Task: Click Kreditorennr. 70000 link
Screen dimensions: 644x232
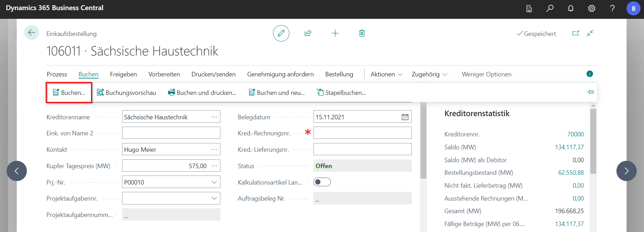Action: [x=575, y=134]
